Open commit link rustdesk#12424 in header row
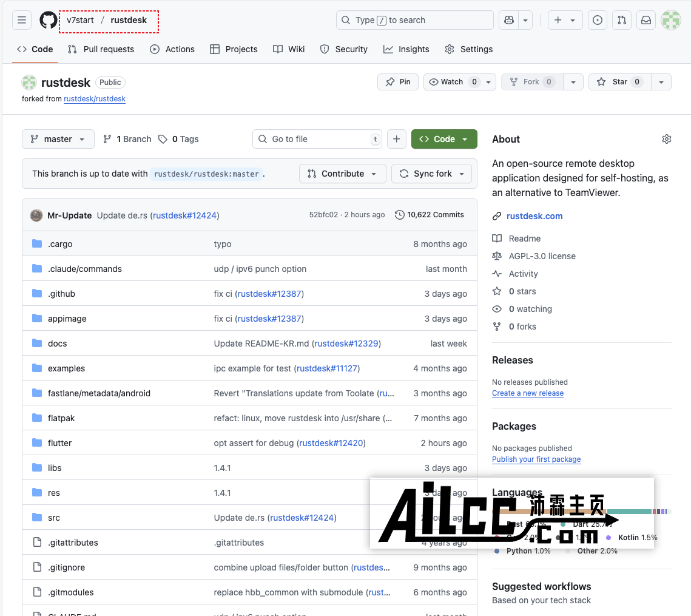The width and height of the screenshot is (691, 616). (184, 215)
